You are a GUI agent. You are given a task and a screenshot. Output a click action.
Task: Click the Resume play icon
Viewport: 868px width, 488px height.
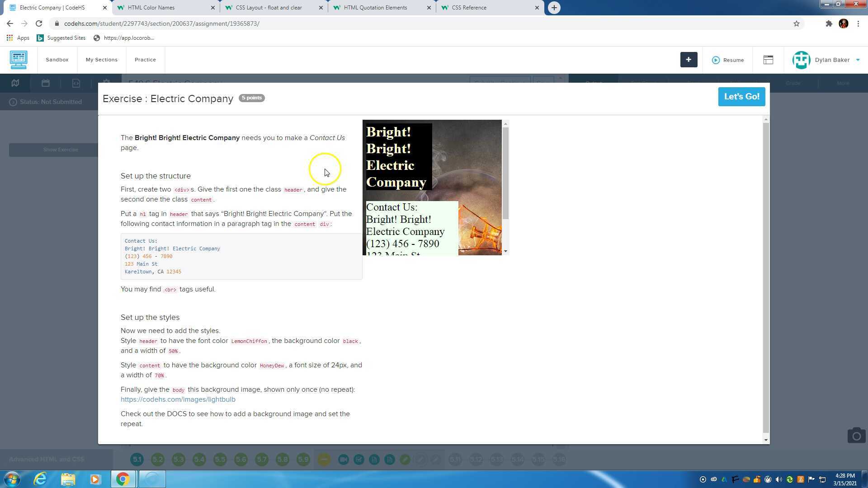coord(716,60)
